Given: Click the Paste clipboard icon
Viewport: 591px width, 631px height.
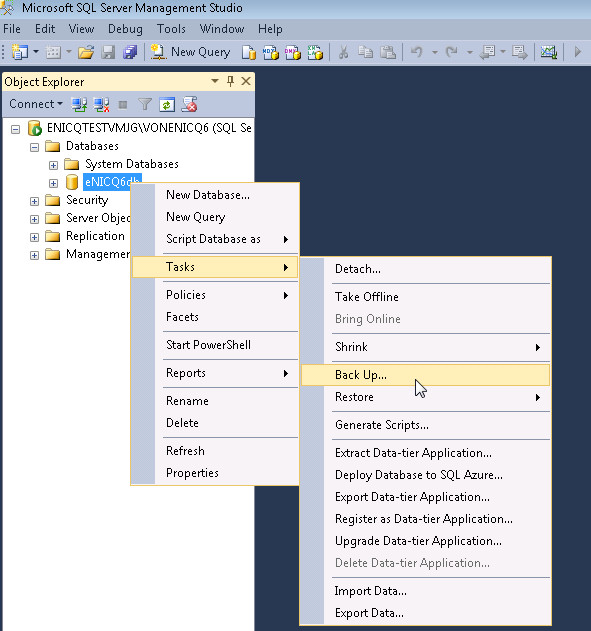Looking at the screenshot, I should (x=388, y=52).
